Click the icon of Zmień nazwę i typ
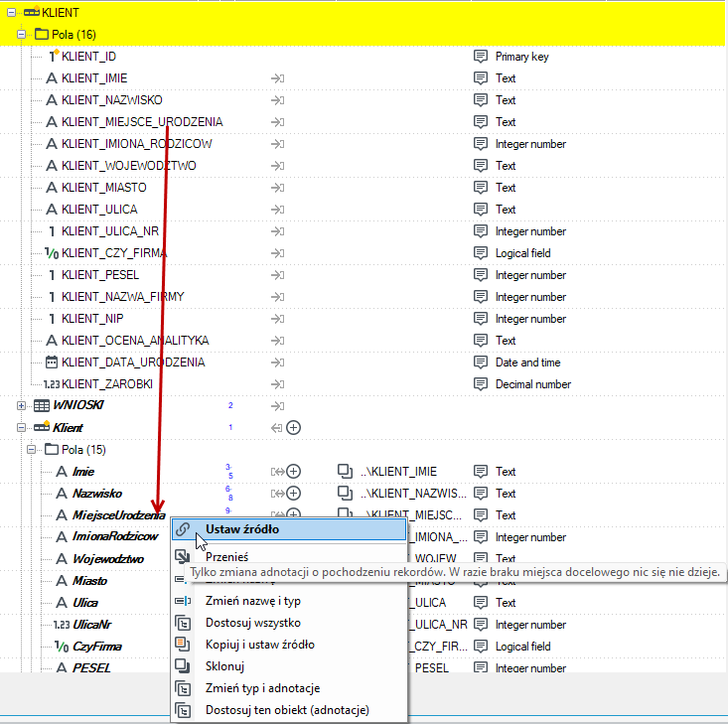This screenshot has height=724, width=728. click(183, 601)
